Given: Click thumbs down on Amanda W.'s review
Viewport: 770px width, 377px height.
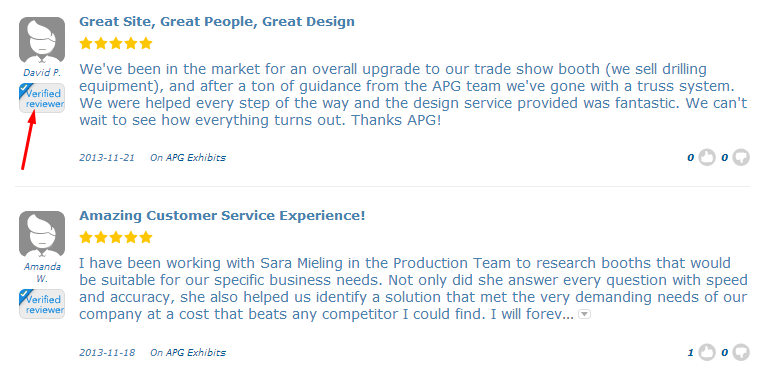Looking at the screenshot, I should coord(741,352).
